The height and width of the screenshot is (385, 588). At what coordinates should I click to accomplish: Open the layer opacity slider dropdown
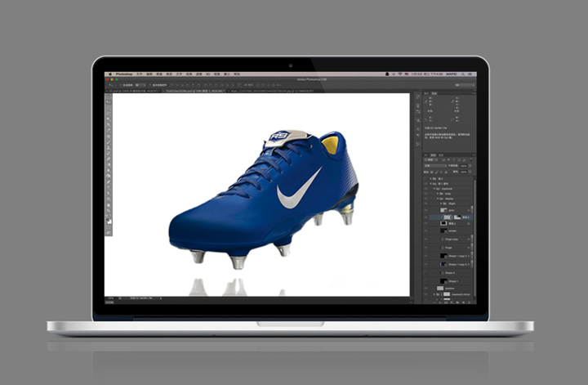point(470,165)
